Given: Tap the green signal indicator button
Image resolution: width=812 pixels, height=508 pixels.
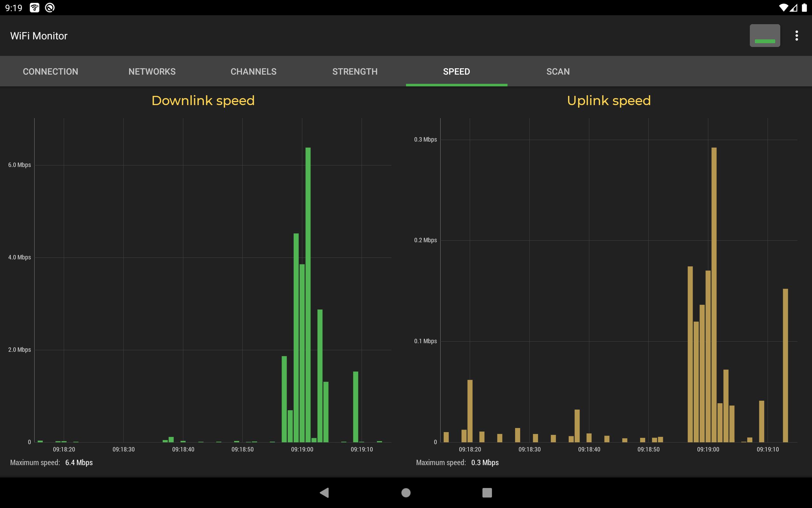Looking at the screenshot, I should tap(765, 36).
